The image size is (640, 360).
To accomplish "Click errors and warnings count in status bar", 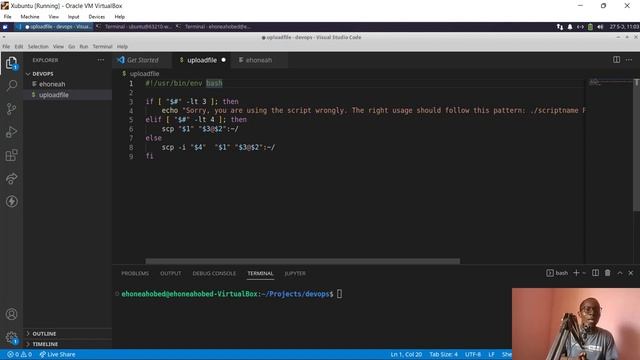I will pyautogui.click(x=19, y=354).
